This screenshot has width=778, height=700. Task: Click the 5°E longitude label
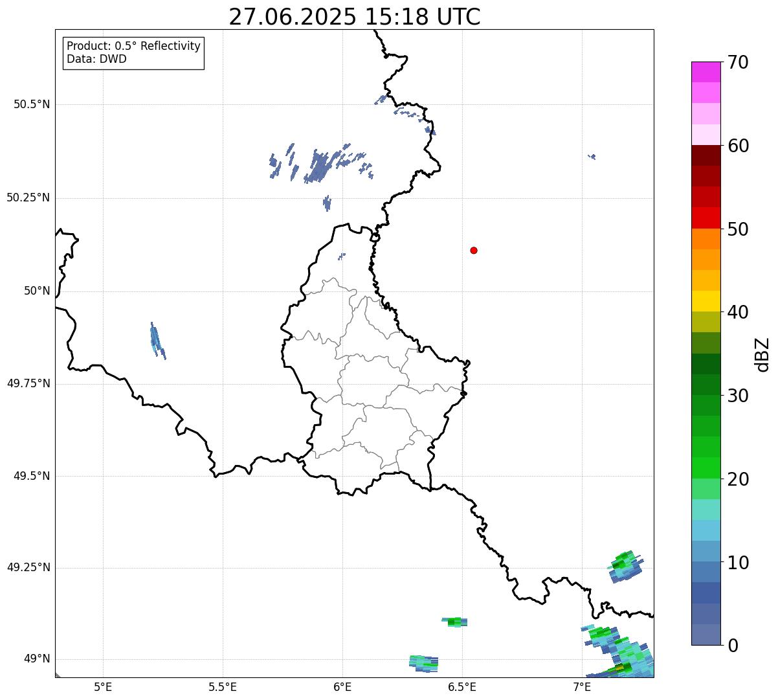[103, 686]
